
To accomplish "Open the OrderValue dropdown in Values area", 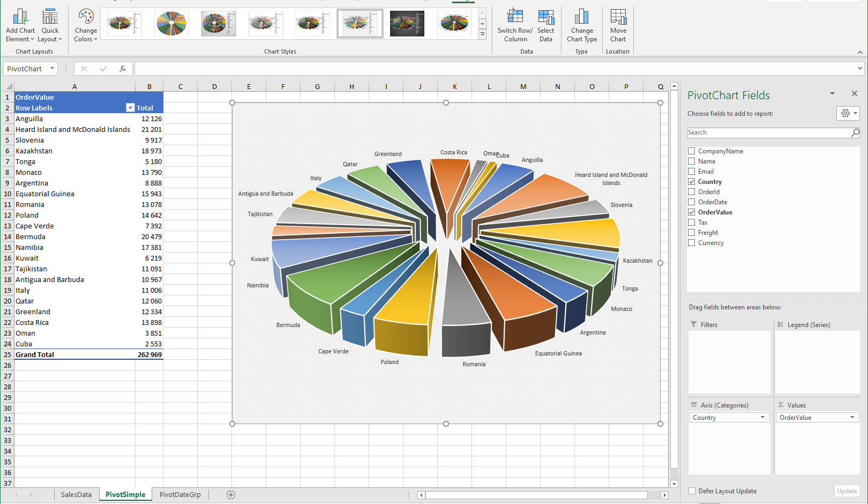I will tap(851, 417).
